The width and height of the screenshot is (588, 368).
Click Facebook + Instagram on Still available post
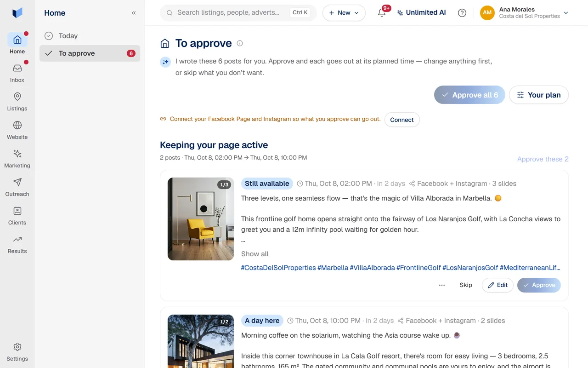tap(452, 184)
